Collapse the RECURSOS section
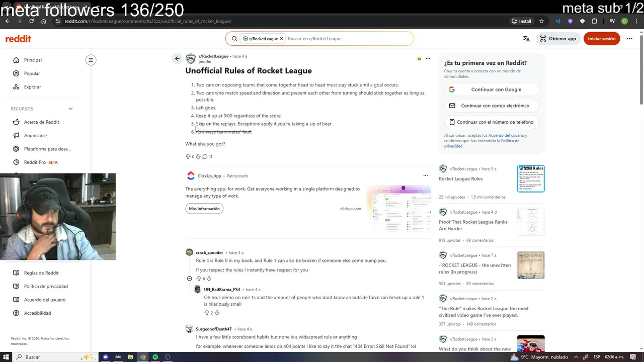644x362 pixels. point(70,109)
